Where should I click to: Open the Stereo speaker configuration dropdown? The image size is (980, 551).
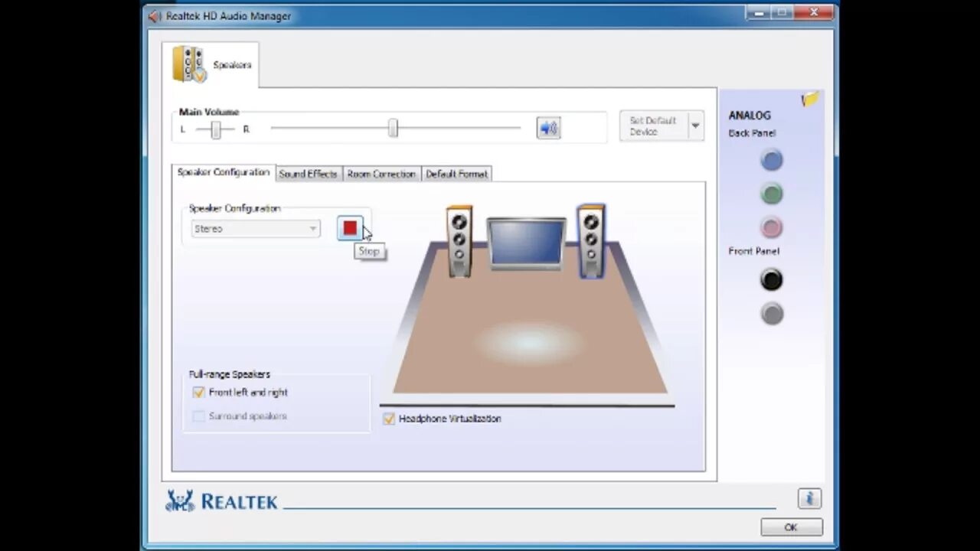(255, 229)
